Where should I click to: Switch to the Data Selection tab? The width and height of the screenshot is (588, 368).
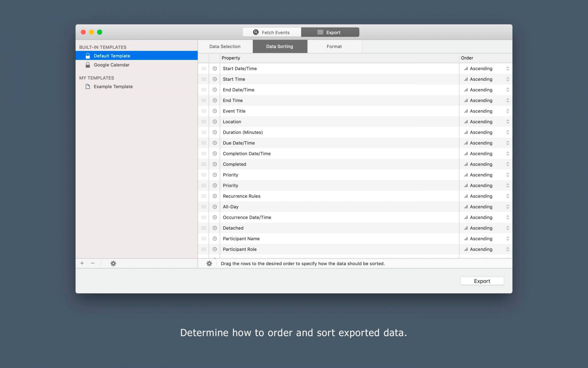point(225,46)
